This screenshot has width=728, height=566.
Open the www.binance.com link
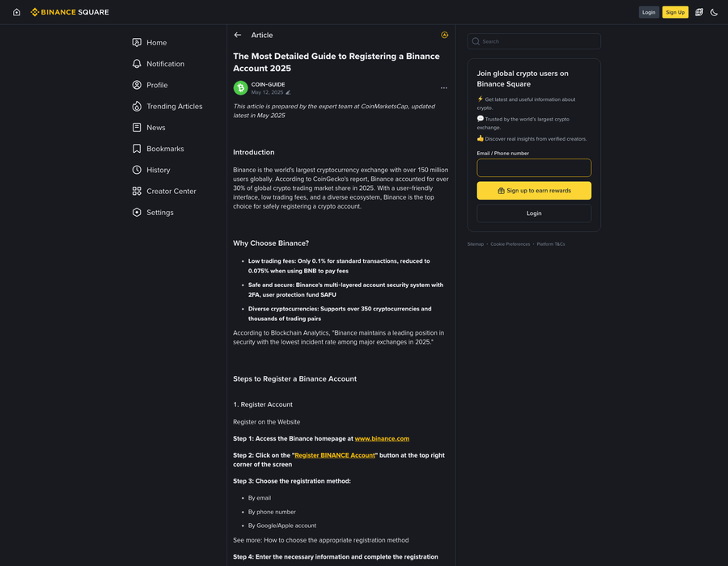point(382,438)
